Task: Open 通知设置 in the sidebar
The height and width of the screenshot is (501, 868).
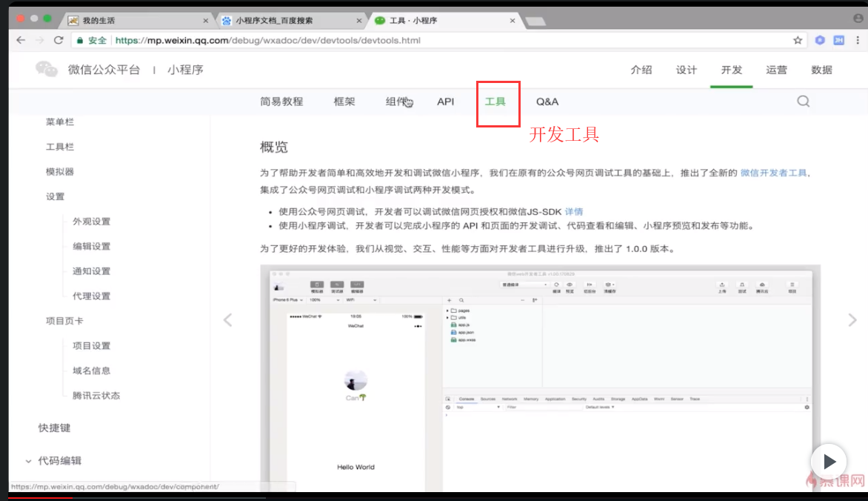Action: coord(91,271)
